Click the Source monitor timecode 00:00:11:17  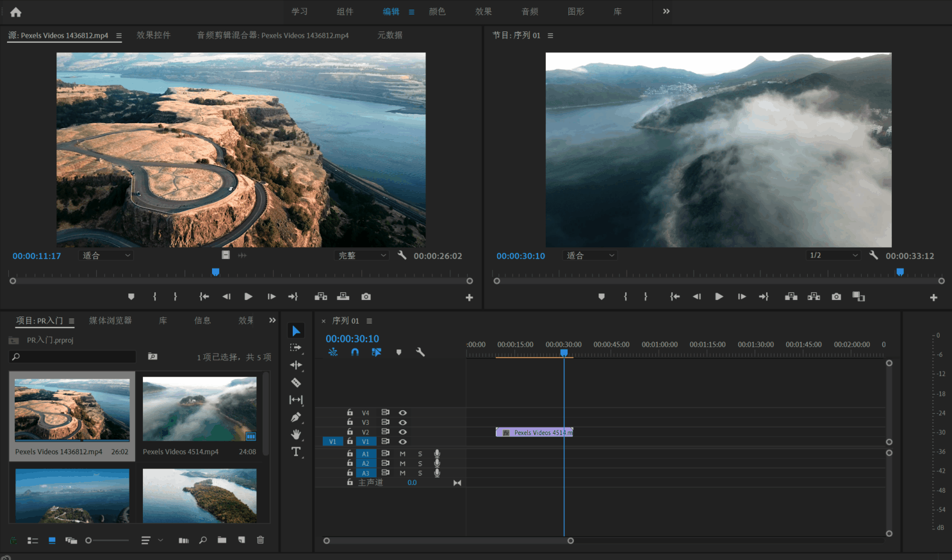(37, 256)
